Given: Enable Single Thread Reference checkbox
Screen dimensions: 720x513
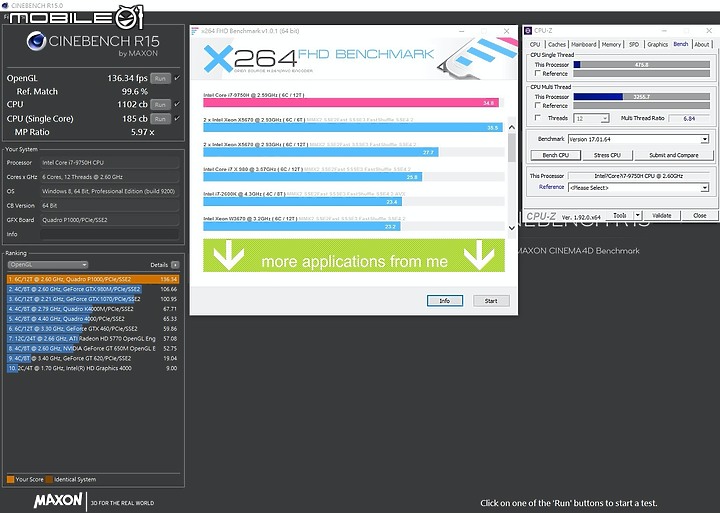Looking at the screenshot, I should click(x=538, y=73).
